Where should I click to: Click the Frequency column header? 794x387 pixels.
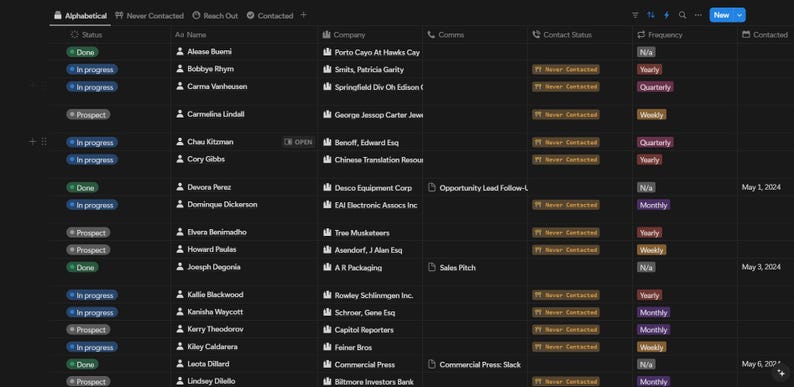click(660, 35)
